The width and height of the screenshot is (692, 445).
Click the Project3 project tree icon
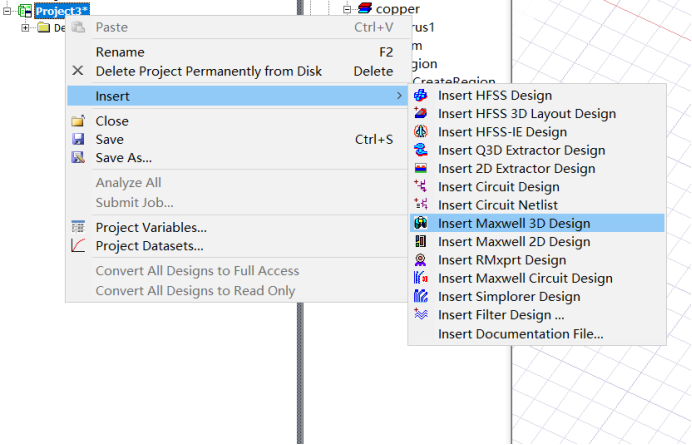[x=25, y=11]
